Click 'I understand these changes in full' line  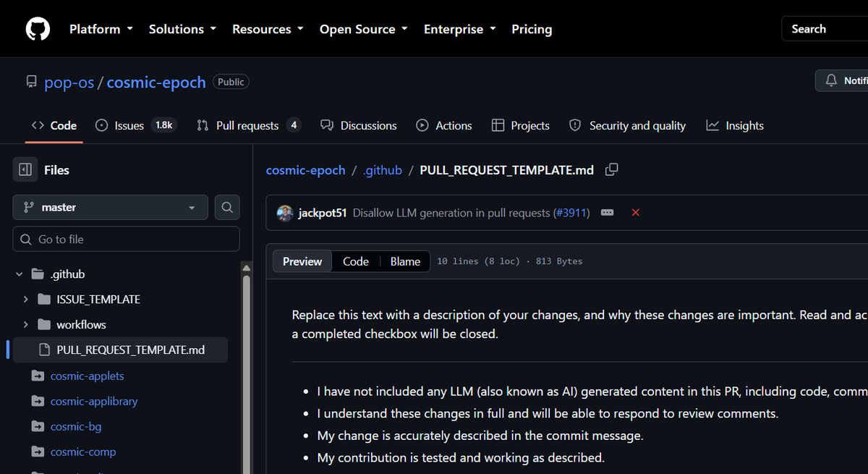tap(548, 414)
